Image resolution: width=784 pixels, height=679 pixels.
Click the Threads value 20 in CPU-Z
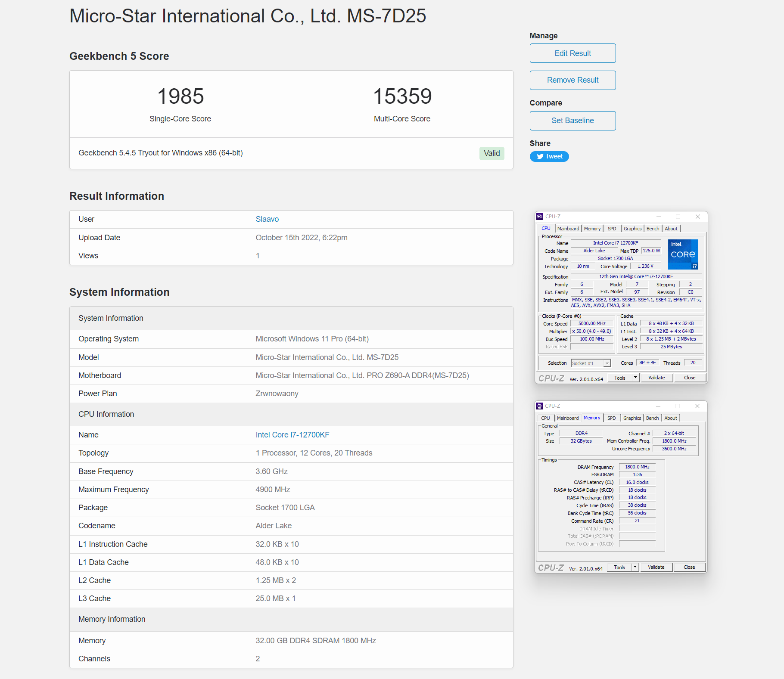click(693, 363)
